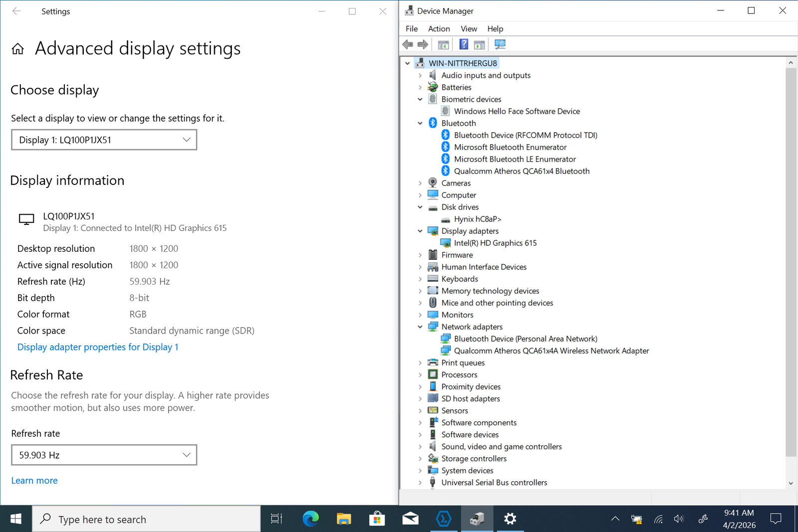798x532 pixels.
Task: Collapse the Biometric devices node
Action: click(420, 99)
